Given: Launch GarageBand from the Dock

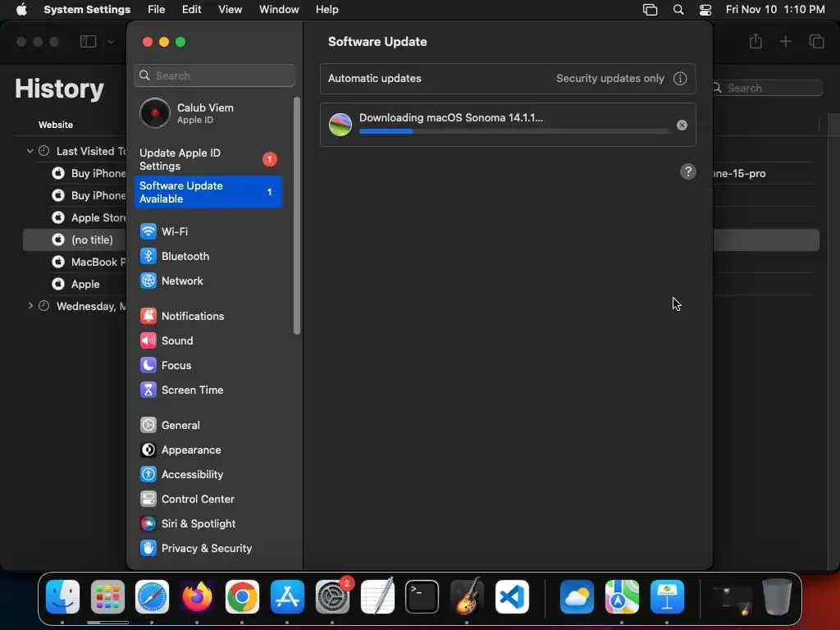Looking at the screenshot, I should [467, 597].
